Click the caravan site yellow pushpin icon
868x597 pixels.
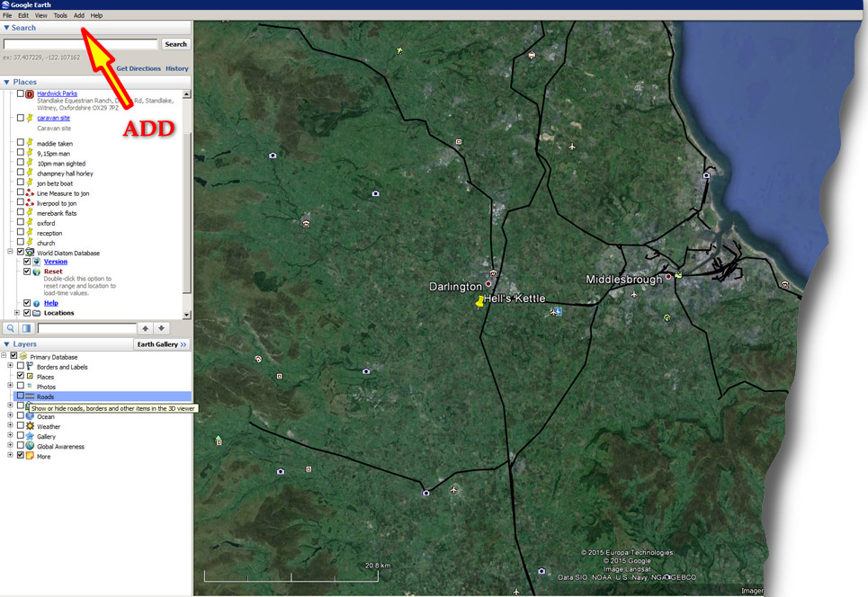pos(30,117)
